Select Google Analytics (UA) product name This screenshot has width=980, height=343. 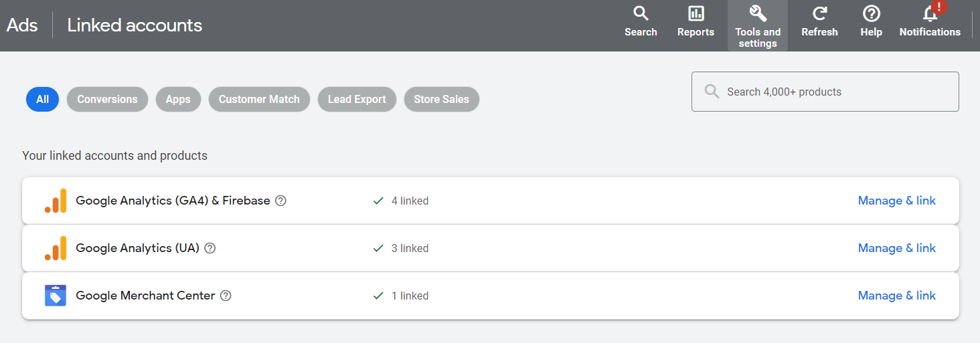137,248
